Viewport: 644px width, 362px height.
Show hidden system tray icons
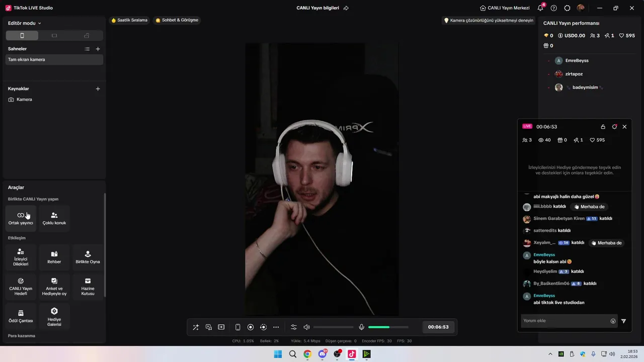[x=550, y=354]
